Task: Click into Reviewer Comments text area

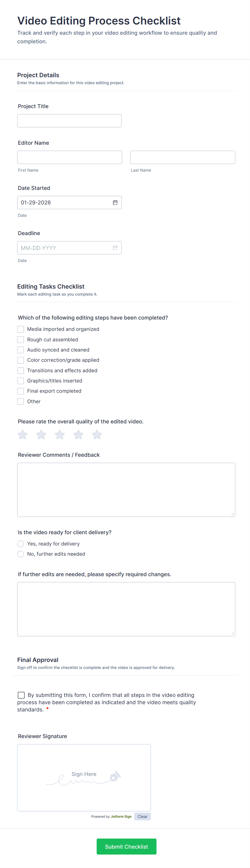Action: coord(126,490)
